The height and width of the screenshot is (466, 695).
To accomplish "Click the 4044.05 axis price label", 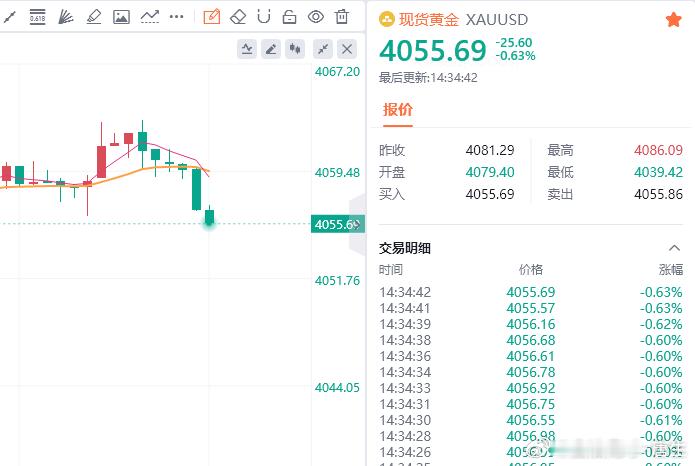I will (x=337, y=388).
